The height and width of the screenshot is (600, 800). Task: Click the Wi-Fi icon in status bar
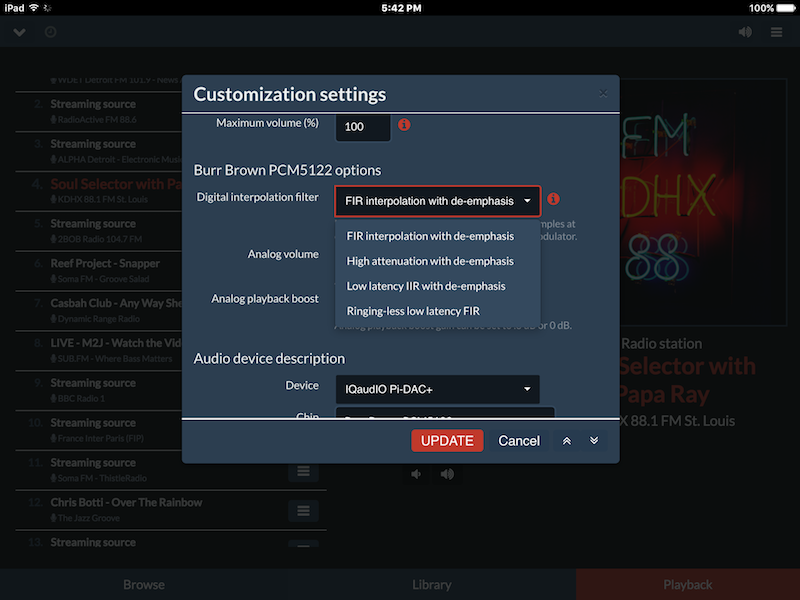34,8
